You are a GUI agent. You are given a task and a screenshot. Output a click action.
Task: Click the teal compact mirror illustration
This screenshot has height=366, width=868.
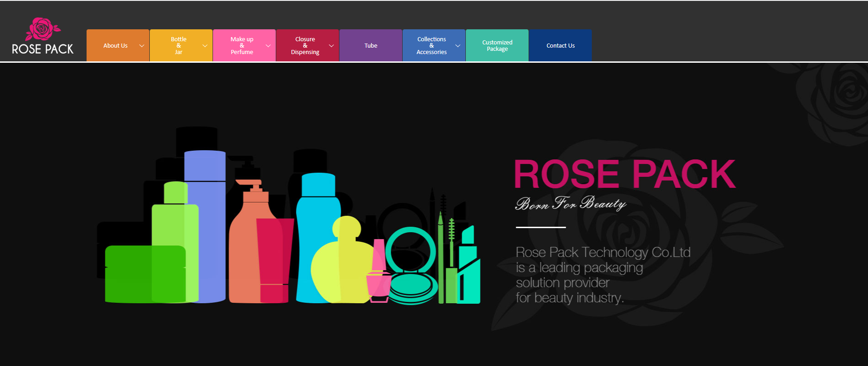click(411, 266)
